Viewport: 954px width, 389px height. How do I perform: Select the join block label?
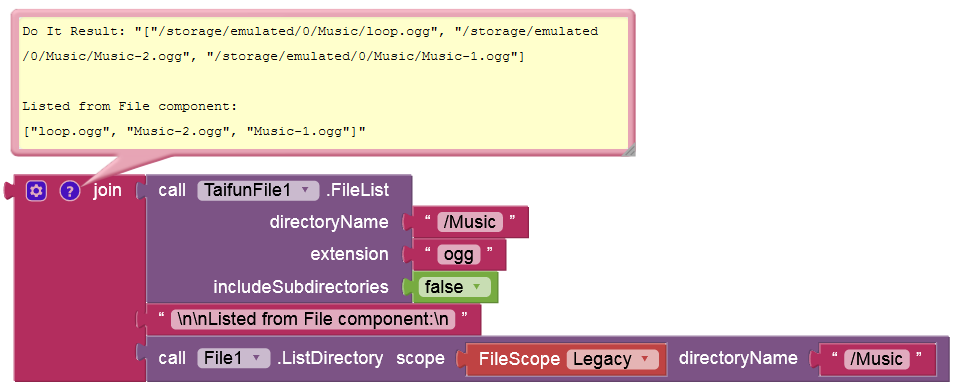coord(107,191)
